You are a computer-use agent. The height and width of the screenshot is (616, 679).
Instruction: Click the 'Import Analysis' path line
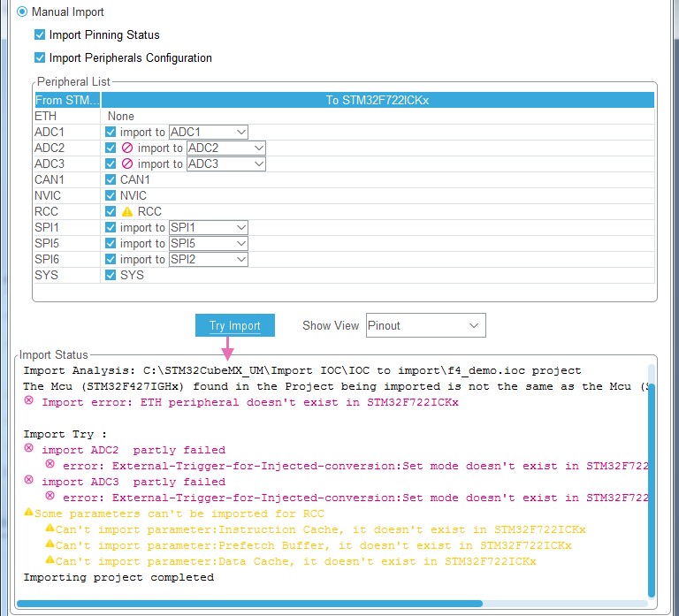pyautogui.click(x=302, y=370)
